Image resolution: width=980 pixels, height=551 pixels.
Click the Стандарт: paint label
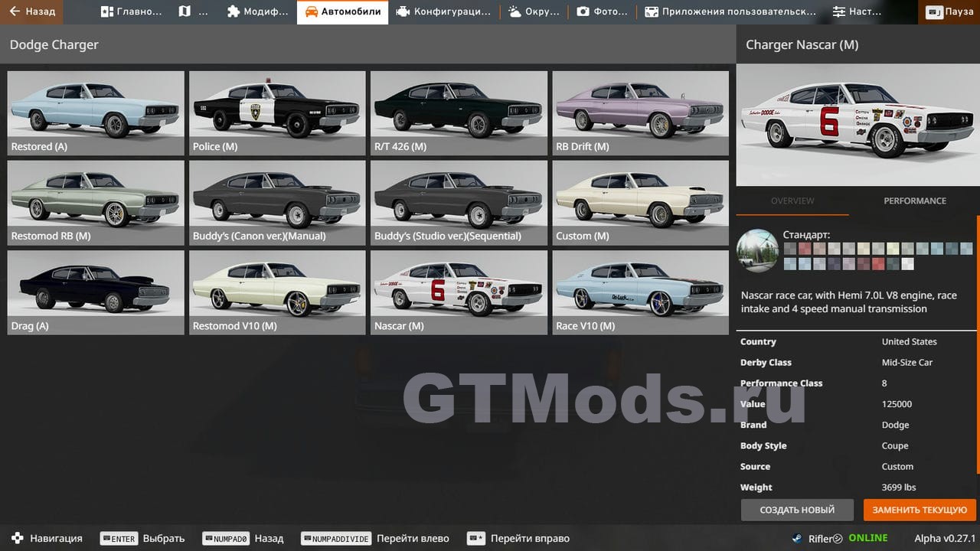pyautogui.click(x=806, y=235)
